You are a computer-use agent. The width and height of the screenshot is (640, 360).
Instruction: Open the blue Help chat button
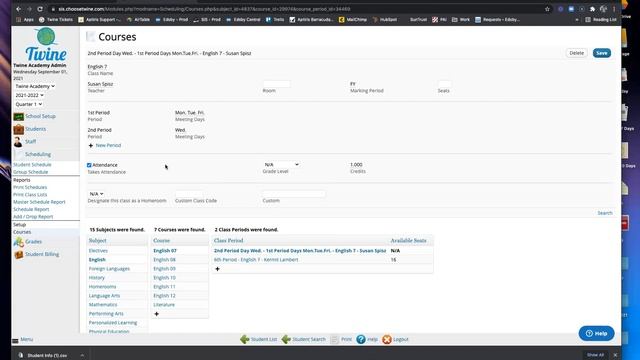pyautogui.click(x=596, y=333)
